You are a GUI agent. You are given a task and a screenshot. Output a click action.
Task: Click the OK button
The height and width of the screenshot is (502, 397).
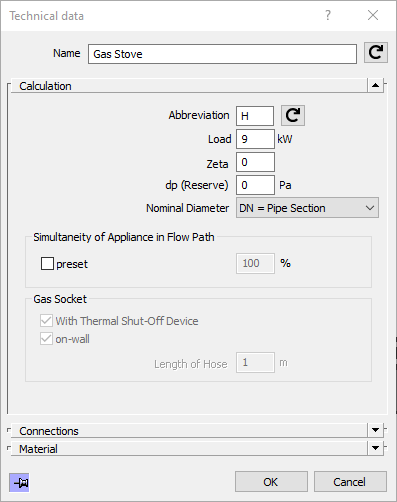(271, 482)
